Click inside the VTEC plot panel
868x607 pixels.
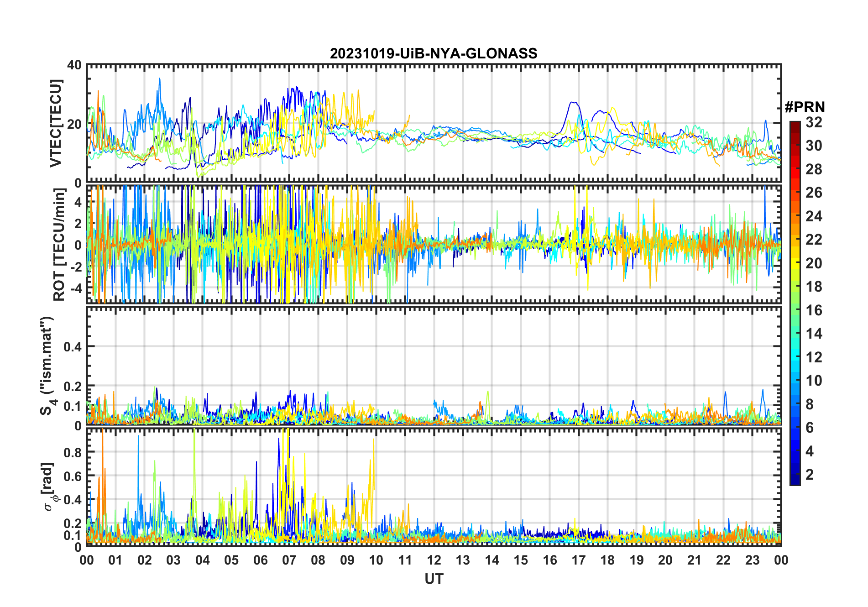pyautogui.click(x=434, y=123)
